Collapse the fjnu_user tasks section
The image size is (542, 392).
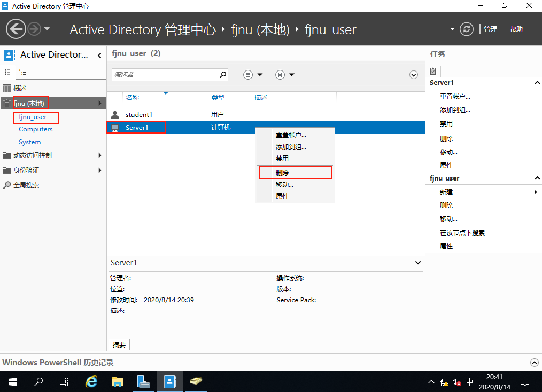537,178
